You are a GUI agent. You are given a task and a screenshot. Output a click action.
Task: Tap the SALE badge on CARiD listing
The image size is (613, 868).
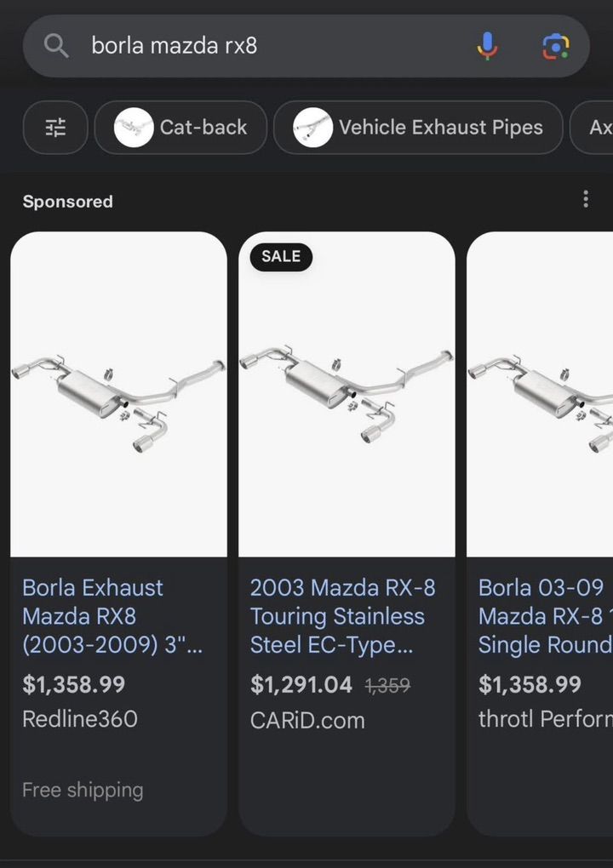281,256
